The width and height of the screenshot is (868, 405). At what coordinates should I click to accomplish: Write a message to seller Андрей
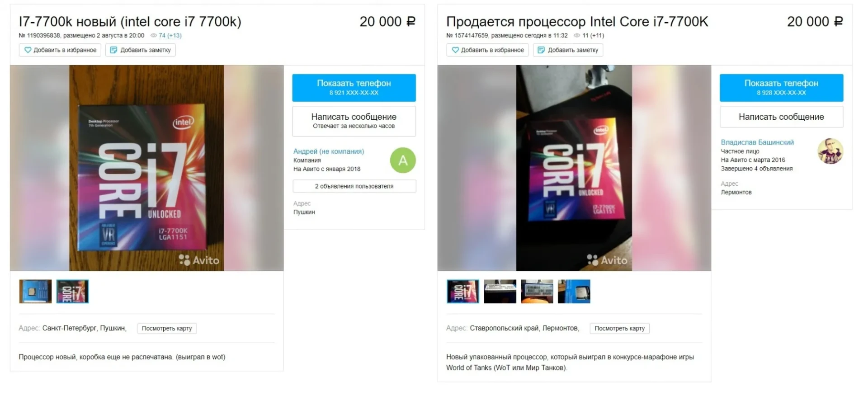354,121
